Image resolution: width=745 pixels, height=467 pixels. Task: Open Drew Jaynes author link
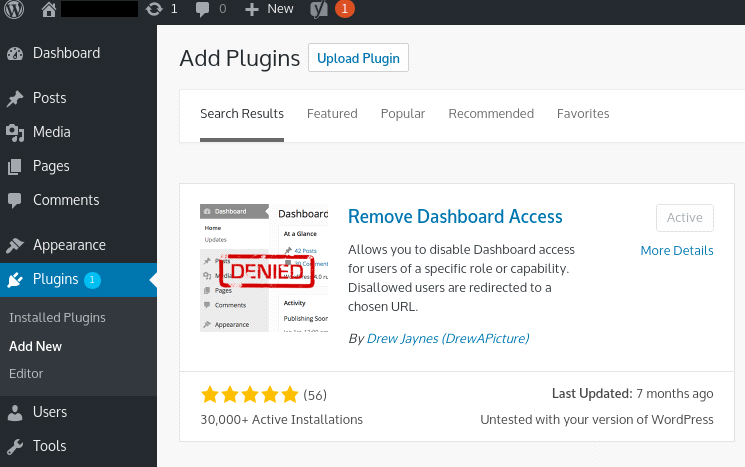pos(447,338)
